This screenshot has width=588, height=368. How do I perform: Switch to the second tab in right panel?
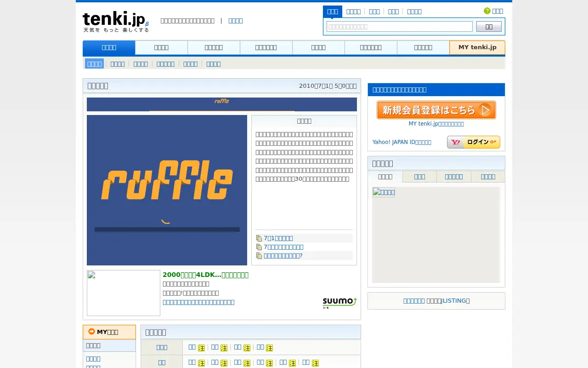click(x=419, y=177)
